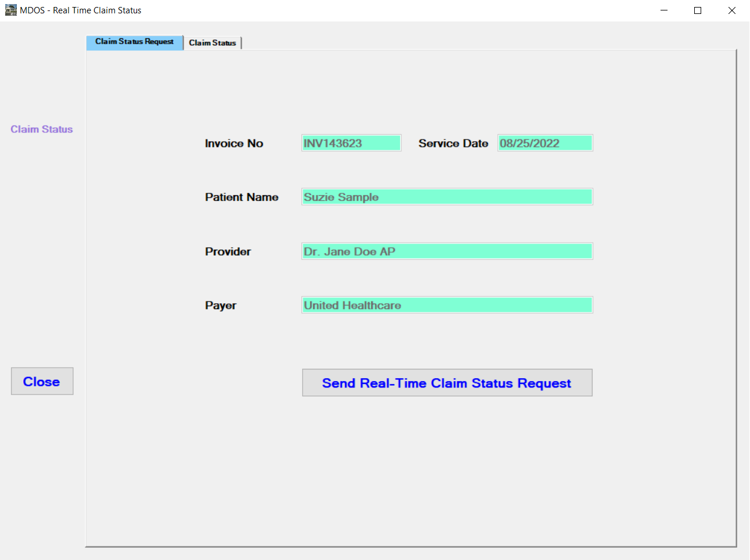Click the Close button in the left panel

42,381
